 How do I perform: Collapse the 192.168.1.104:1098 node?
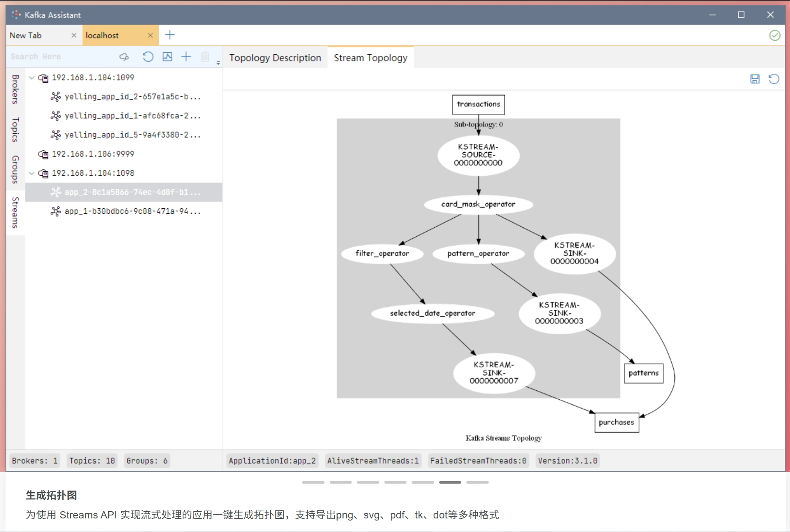(x=32, y=173)
